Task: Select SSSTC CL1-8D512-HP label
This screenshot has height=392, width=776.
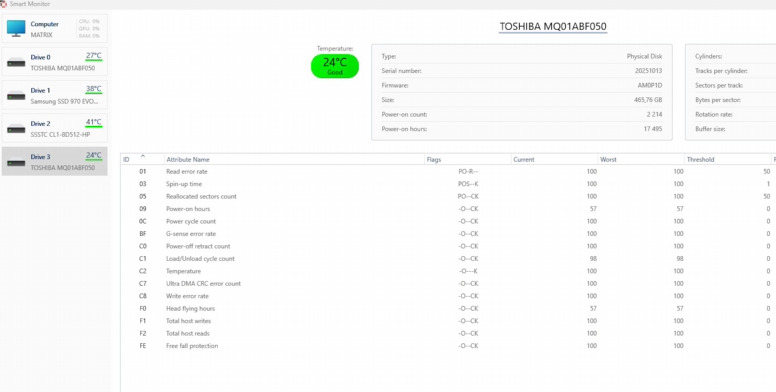Action: click(x=60, y=135)
